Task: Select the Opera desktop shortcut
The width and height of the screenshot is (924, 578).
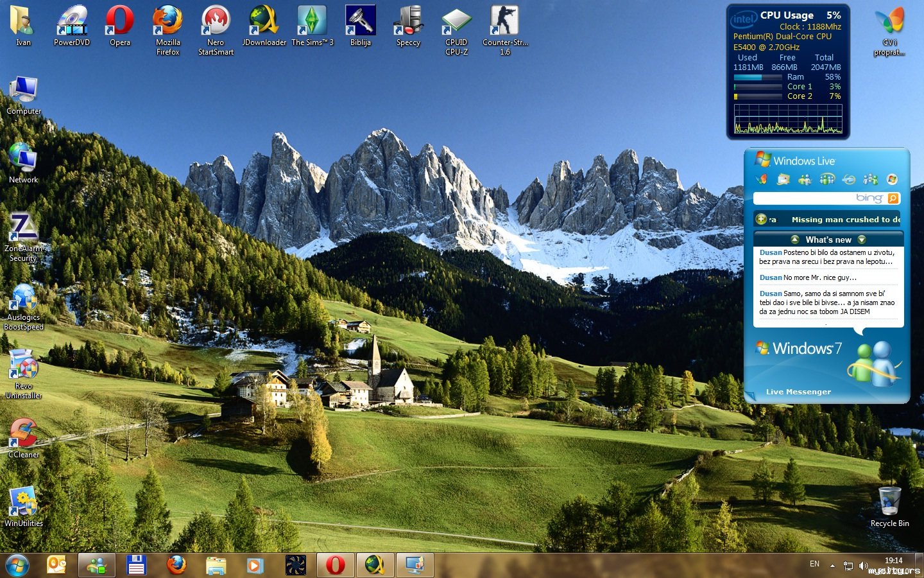Action: point(120,26)
